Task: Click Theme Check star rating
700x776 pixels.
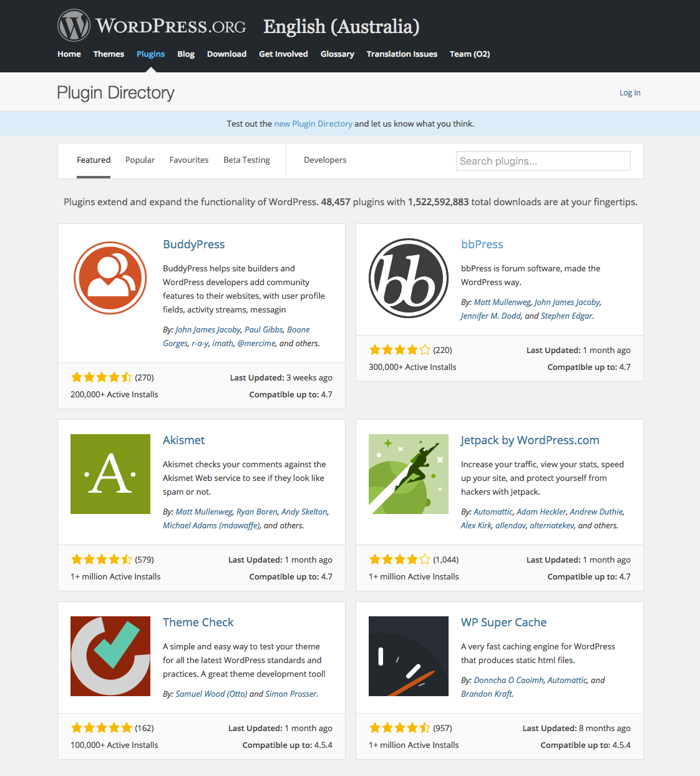Action: tap(102, 728)
